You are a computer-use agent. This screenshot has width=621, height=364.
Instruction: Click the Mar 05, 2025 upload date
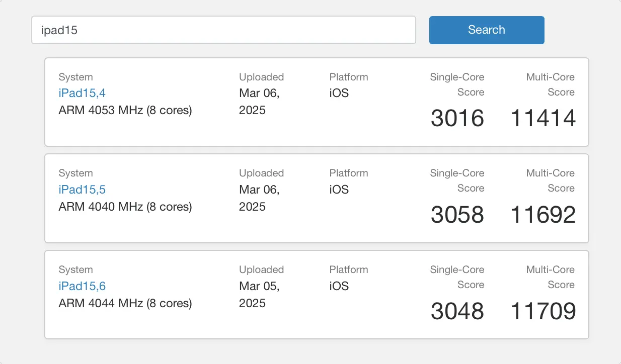point(259,295)
